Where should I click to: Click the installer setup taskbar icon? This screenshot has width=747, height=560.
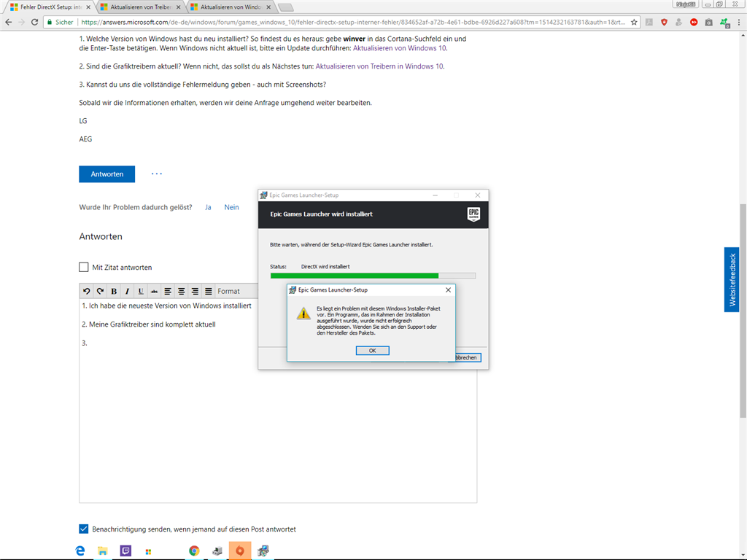tap(263, 551)
